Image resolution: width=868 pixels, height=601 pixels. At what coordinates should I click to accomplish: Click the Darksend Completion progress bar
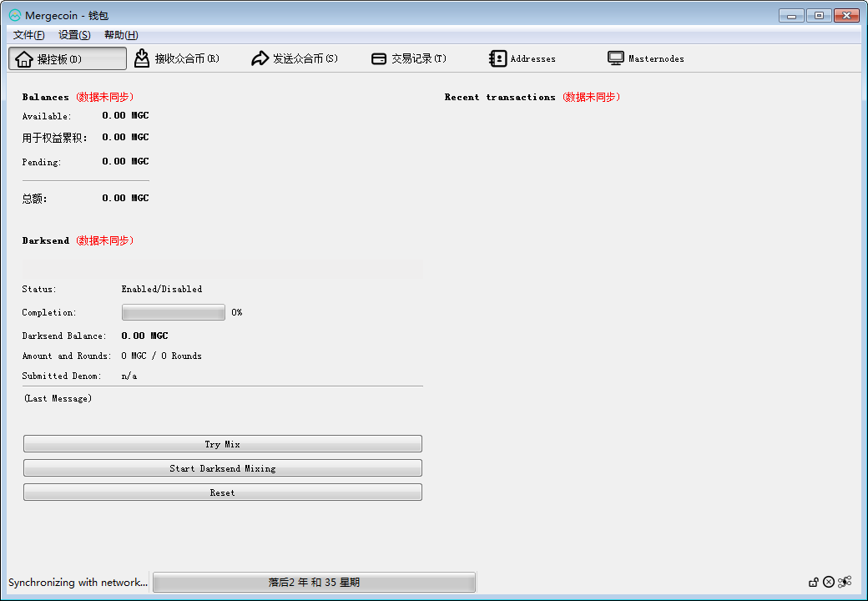(174, 312)
